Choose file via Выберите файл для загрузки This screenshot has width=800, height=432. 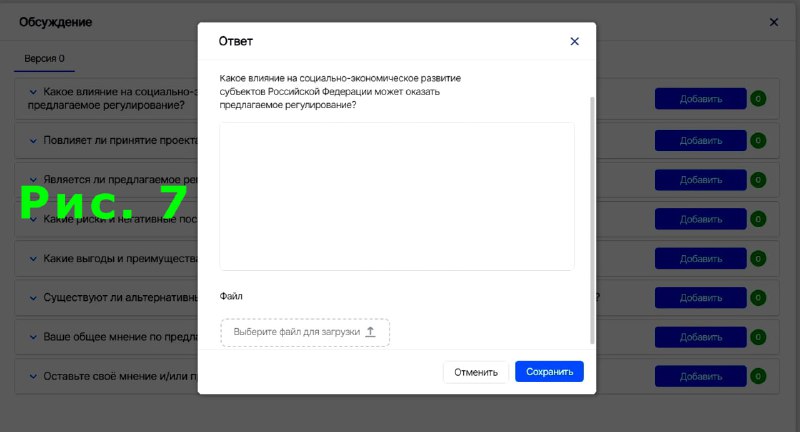(x=305, y=333)
